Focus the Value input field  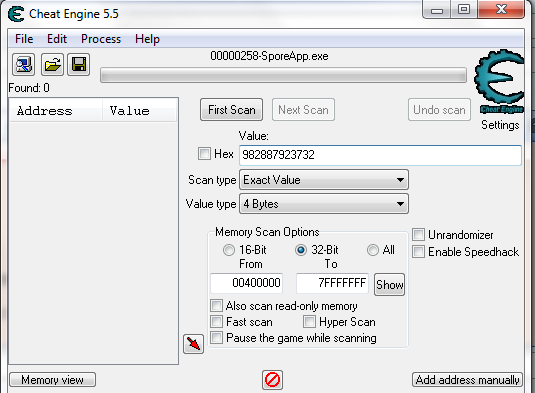(x=380, y=155)
